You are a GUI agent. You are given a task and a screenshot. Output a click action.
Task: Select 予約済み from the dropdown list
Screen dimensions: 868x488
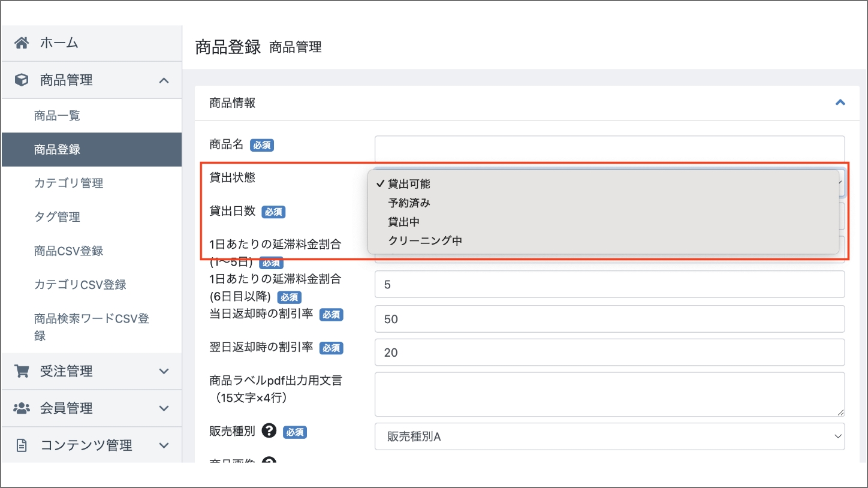(x=409, y=203)
